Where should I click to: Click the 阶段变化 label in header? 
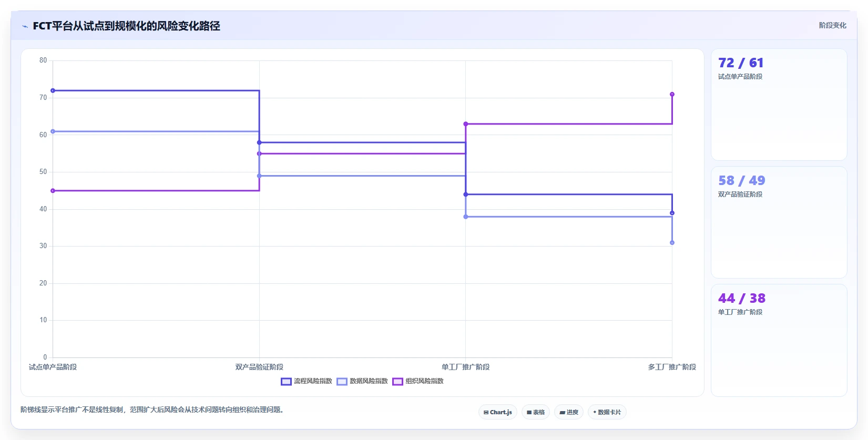[833, 25]
